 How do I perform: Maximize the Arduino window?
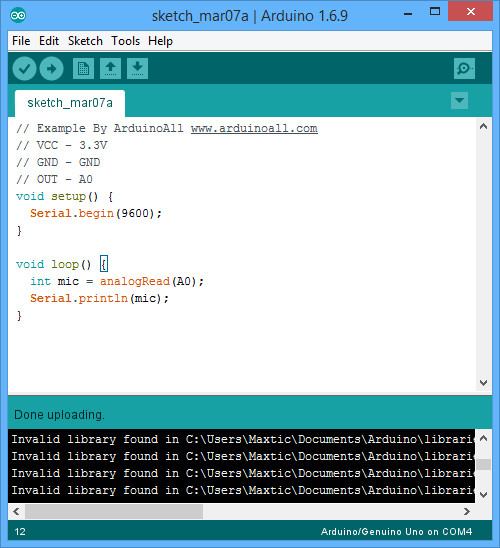(x=435, y=12)
